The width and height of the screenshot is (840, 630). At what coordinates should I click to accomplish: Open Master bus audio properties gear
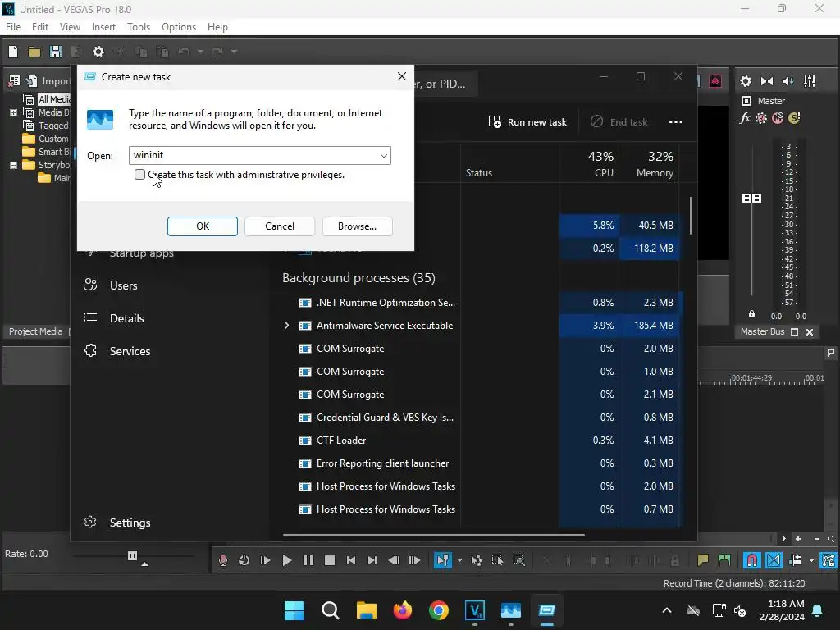[x=745, y=81]
